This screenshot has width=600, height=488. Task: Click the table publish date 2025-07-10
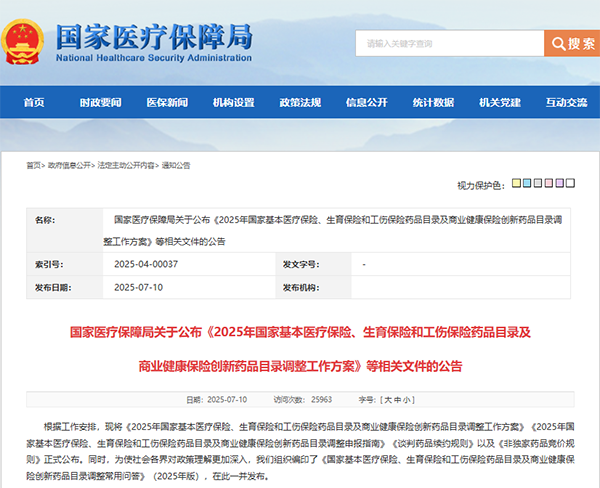click(x=138, y=287)
